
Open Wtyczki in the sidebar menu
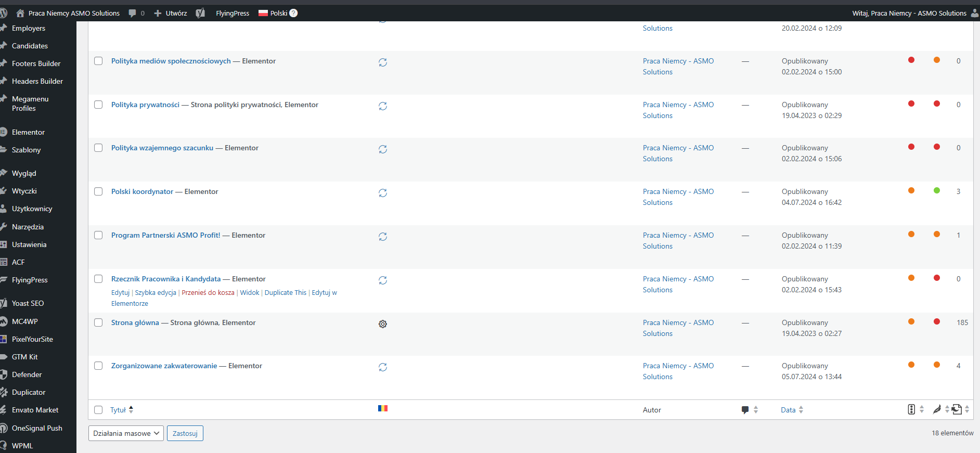(24, 191)
